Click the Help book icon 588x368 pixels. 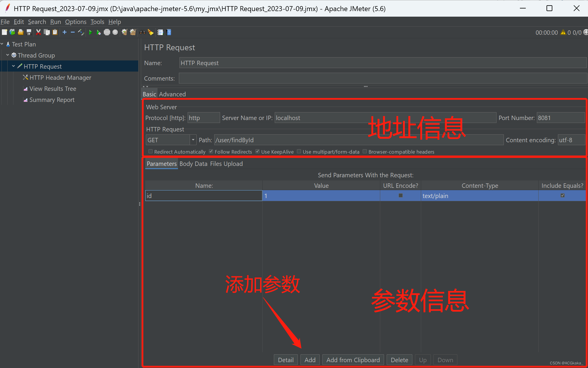169,32
